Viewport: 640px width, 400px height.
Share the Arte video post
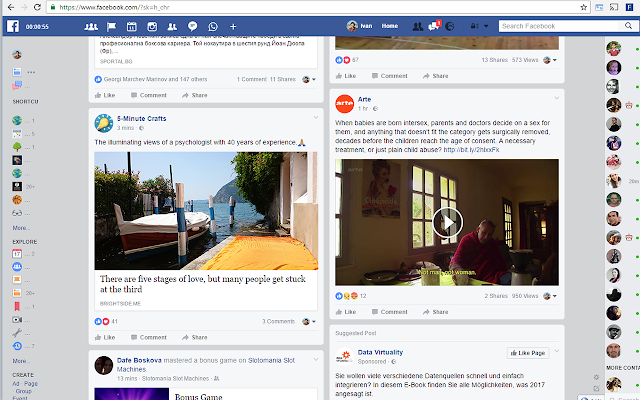436,312
